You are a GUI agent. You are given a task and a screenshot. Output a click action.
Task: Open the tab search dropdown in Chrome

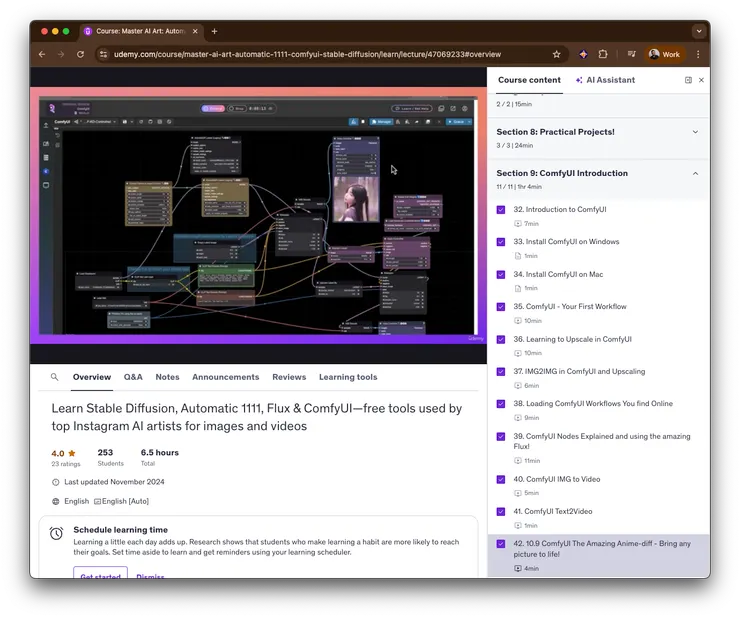pyautogui.click(x=698, y=31)
